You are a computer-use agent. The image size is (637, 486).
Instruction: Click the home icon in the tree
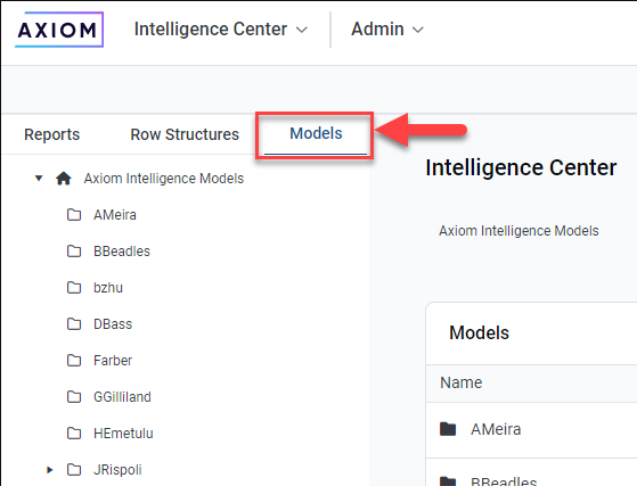pos(64,179)
